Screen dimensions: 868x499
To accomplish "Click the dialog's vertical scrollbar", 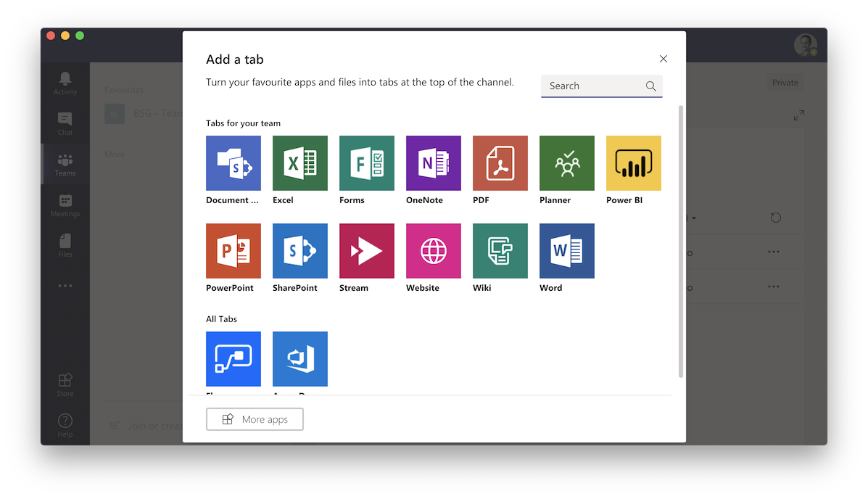I will 680,242.
